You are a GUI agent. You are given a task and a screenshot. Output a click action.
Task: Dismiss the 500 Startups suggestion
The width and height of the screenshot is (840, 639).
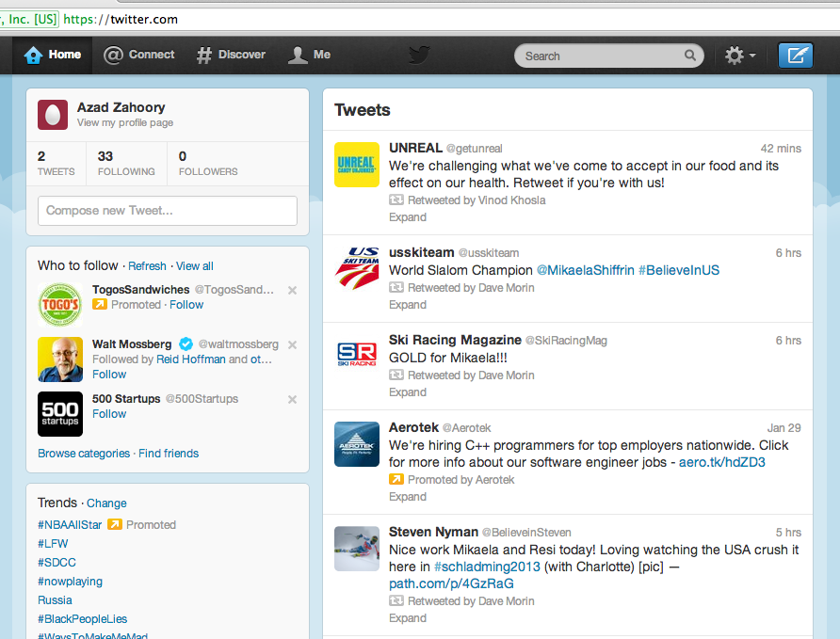(x=292, y=399)
